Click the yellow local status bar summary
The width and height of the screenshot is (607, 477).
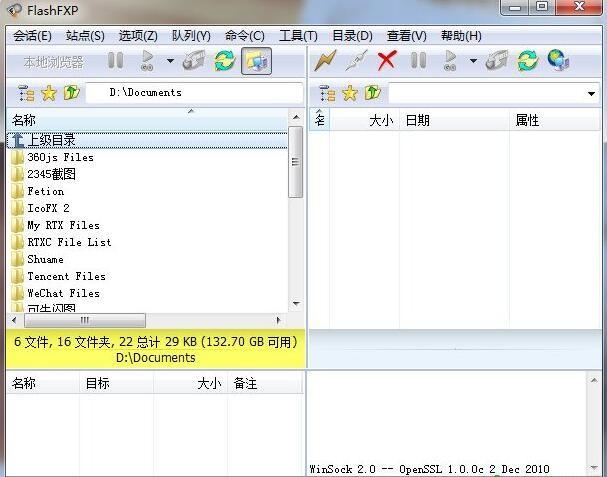click(156, 349)
